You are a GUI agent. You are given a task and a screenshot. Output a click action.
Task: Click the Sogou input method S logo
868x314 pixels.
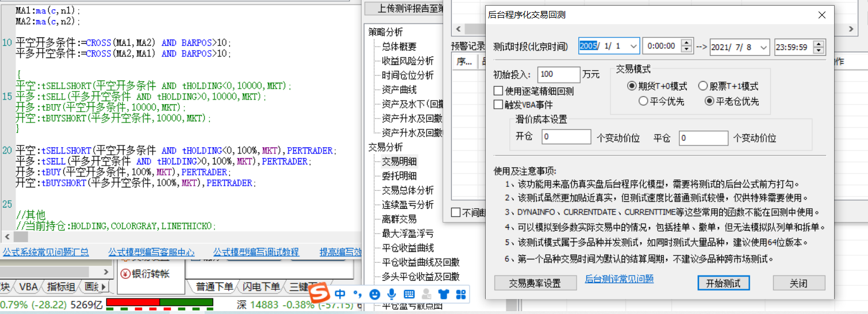[318, 294]
